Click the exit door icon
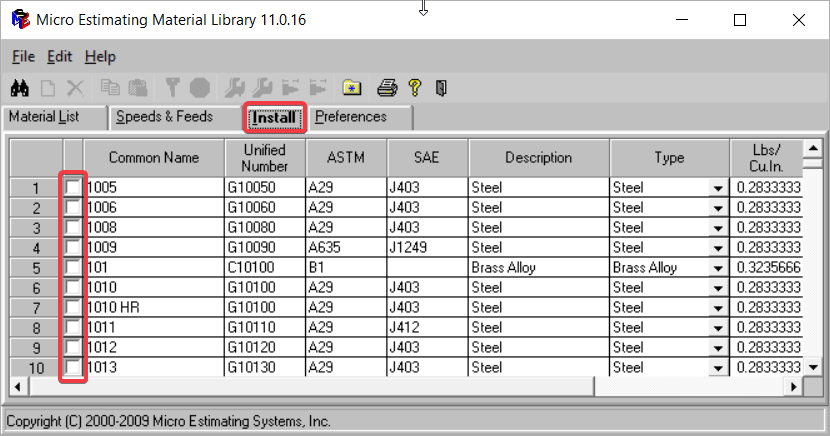The image size is (830, 436). click(441, 88)
